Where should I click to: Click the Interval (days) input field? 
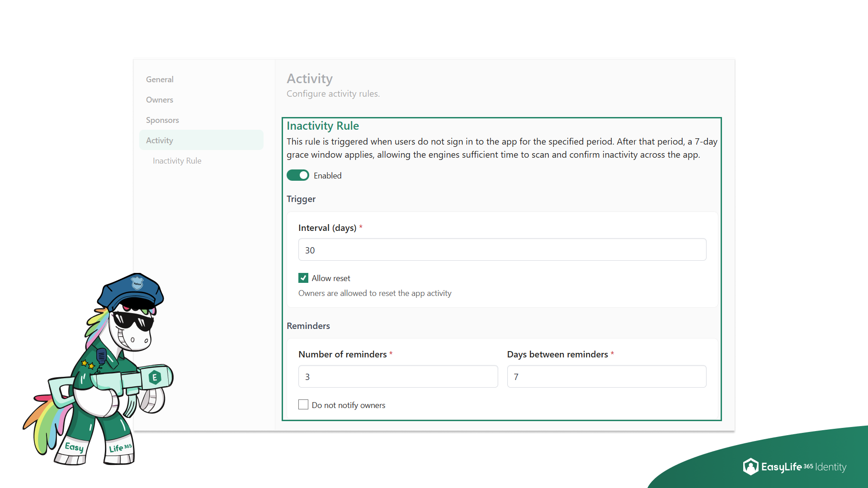click(x=502, y=249)
